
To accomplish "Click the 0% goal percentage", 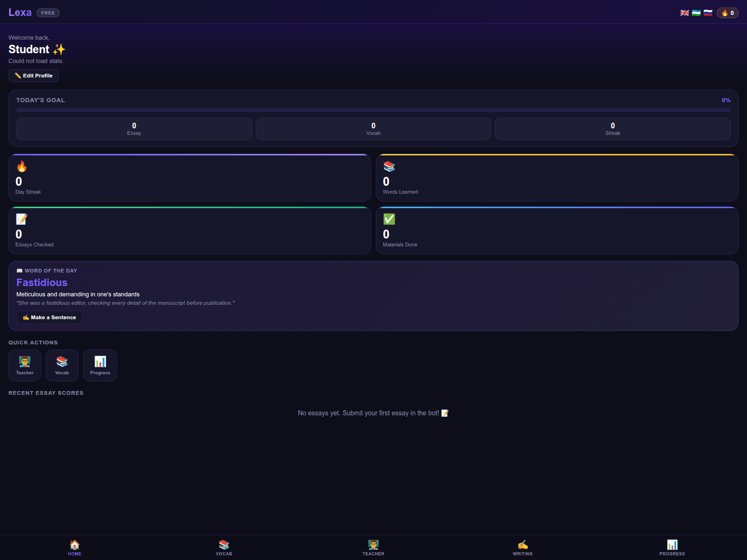I will pos(726,100).
